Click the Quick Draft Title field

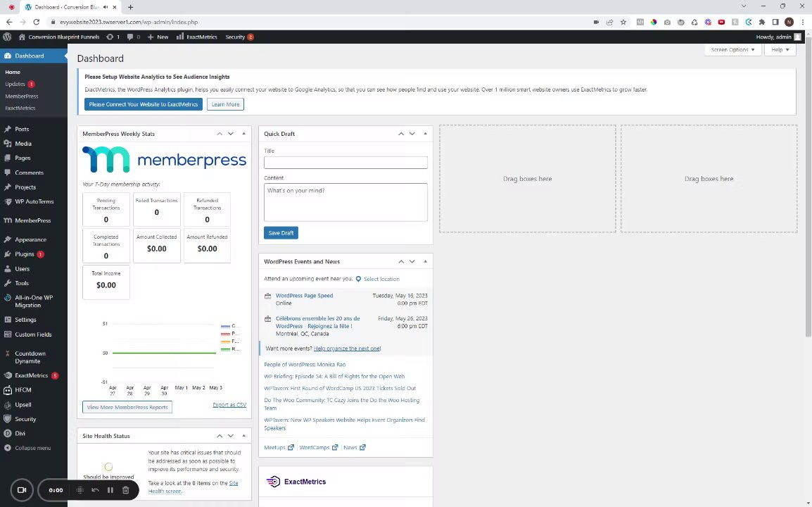coord(345,162)
